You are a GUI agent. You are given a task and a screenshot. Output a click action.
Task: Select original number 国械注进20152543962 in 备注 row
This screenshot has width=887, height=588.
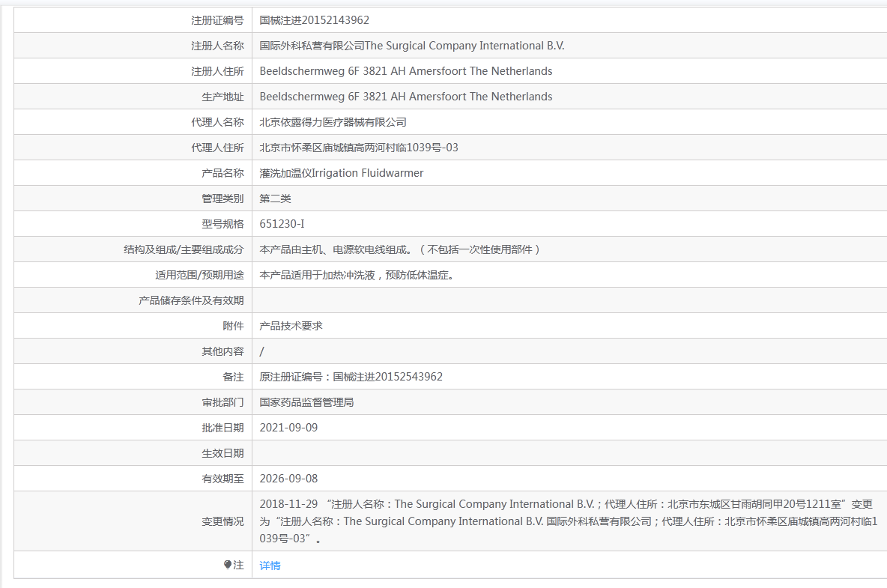coord(388,377)
